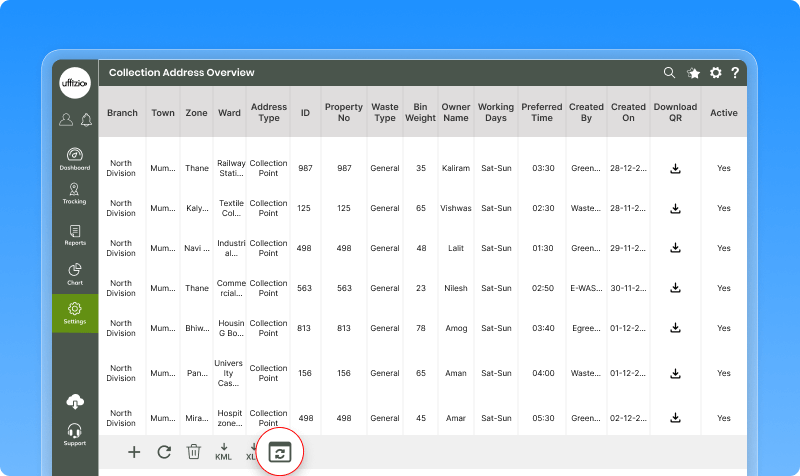Open help with the question mark icon
The image size is (800, 476).
click(x=735, y=73)
